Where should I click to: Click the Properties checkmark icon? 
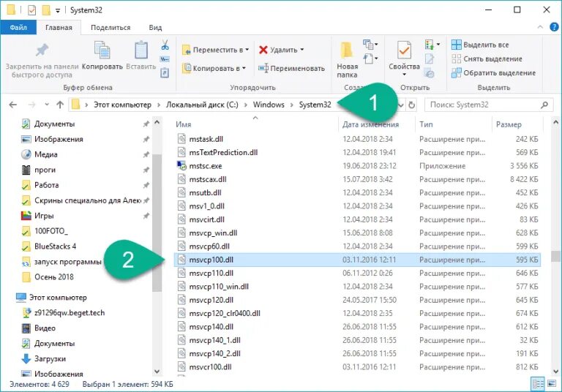pyautogui.click(x=404, y=50)
